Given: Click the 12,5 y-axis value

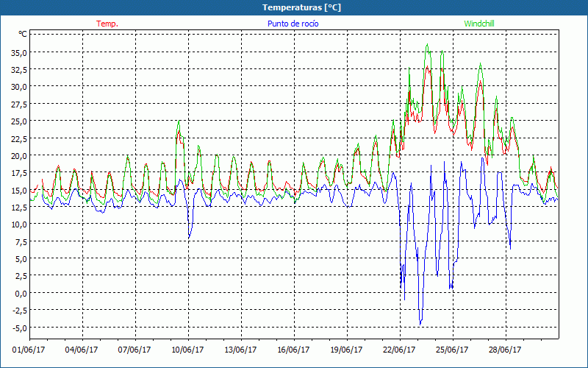Looking at the screenshot, I should tap(19, 208).
